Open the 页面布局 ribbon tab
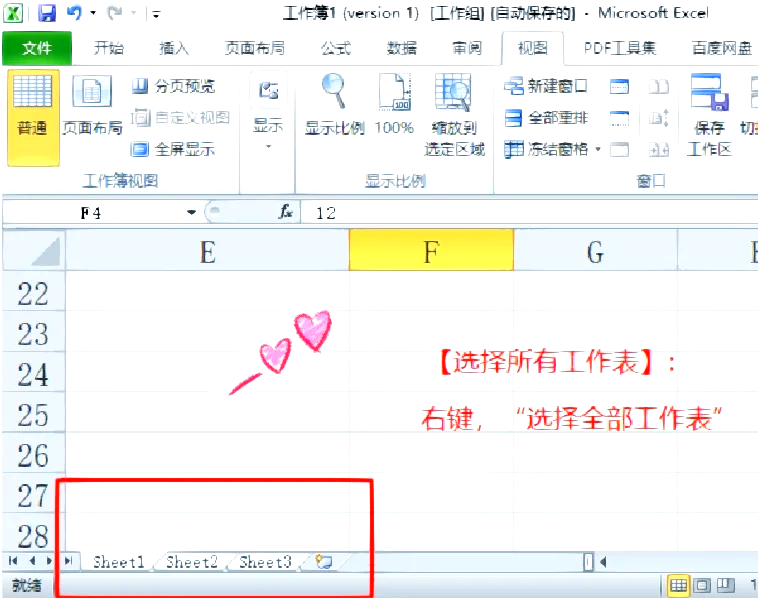This screenshot has width=758, height=598. point(255,48)
